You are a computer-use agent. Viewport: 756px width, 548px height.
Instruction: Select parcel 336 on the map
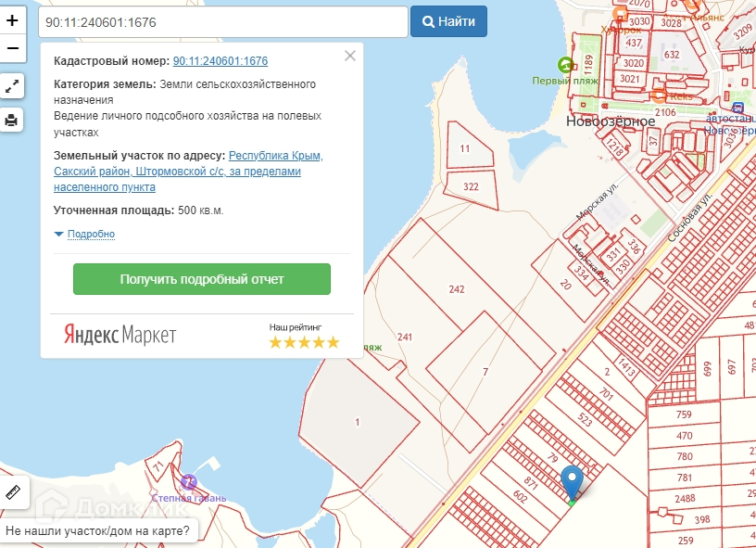(x=634, y=246)
